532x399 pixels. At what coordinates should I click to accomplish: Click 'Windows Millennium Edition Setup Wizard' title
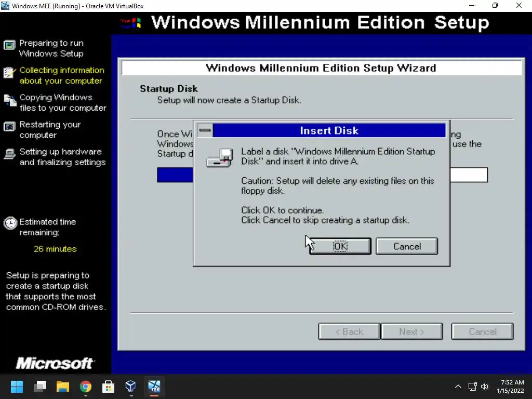(321, 68)
